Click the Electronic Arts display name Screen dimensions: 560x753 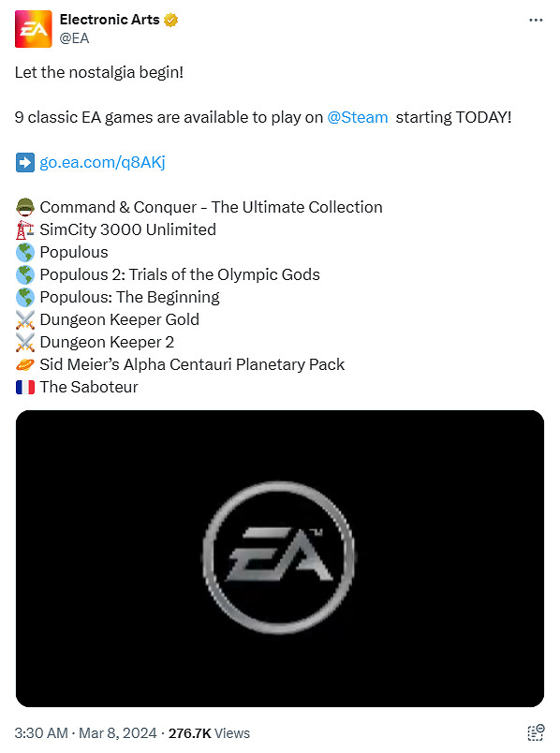107,19
